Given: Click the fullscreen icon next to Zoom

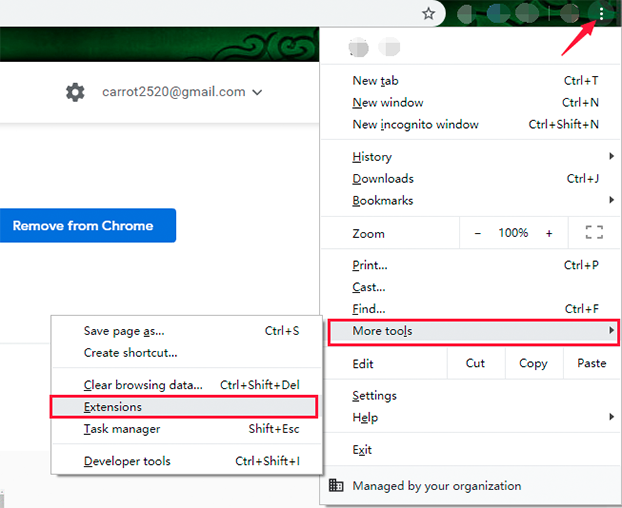Looking at the screenshot, I should coord(594,232).
